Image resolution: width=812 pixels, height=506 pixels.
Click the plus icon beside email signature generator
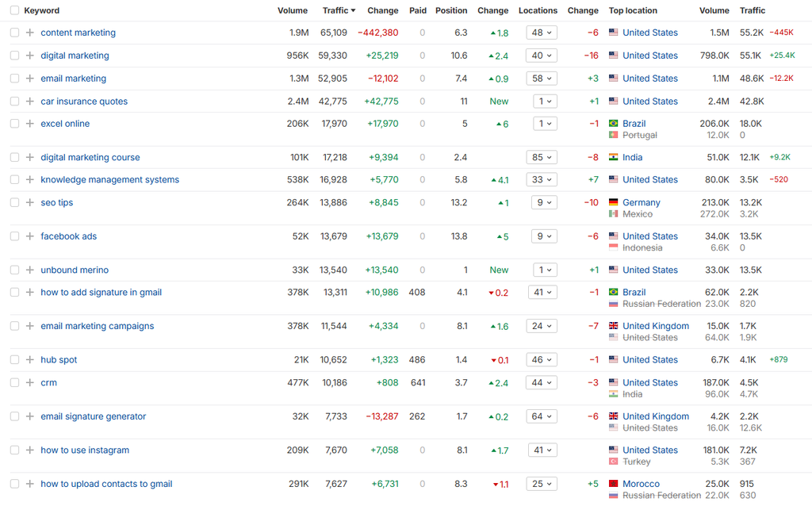click(30, 416)
